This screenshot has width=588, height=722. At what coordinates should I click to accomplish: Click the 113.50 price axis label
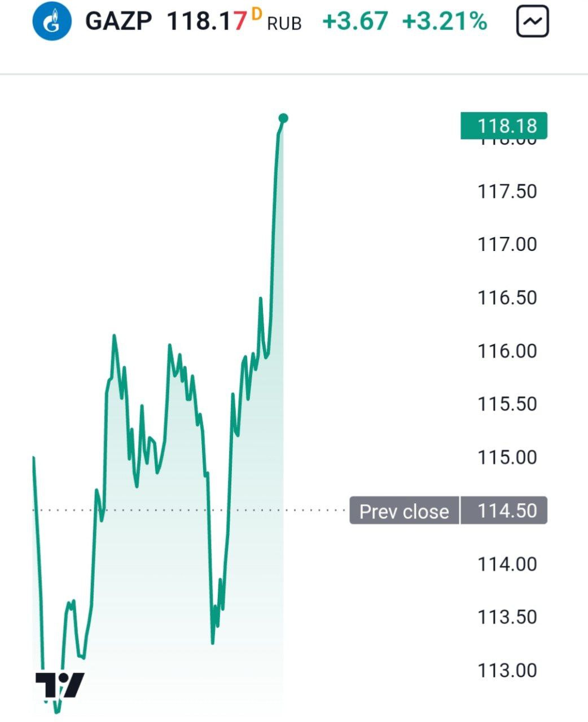point(507,617)
